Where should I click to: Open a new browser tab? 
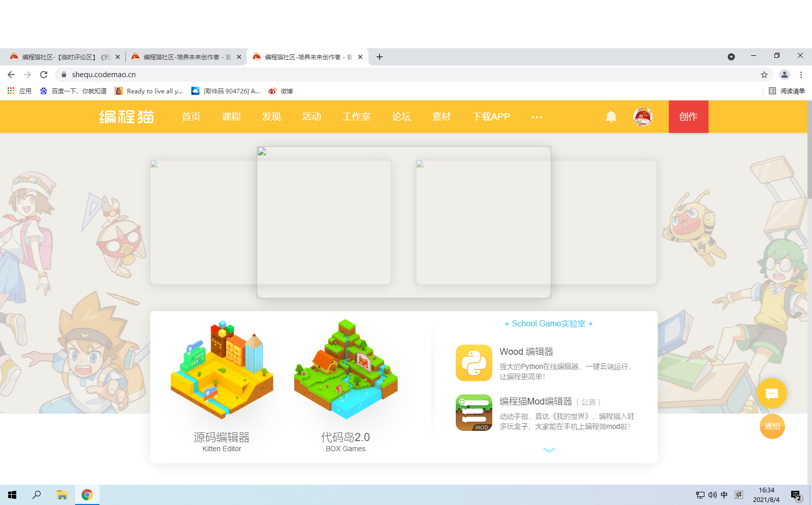click(x=380, y=57)
